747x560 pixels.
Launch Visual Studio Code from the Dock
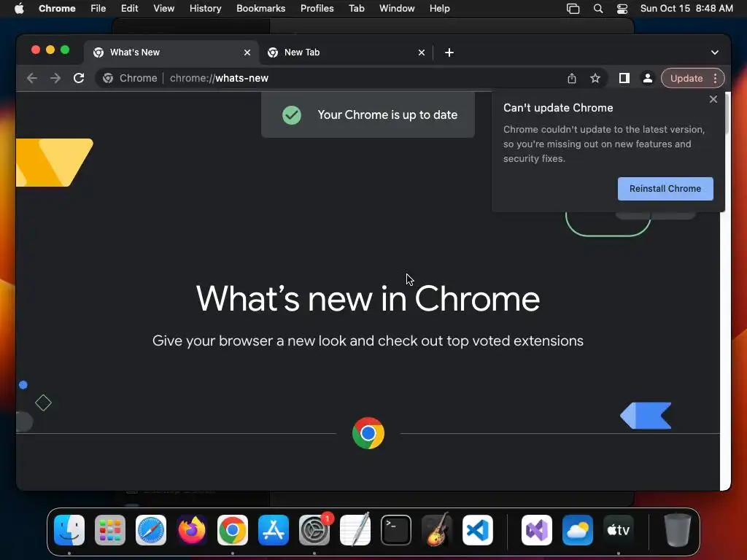click(478, 530)
